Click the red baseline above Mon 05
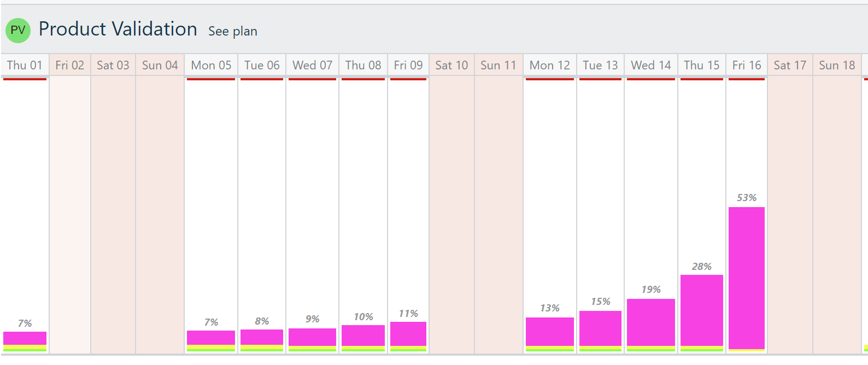The width and height of the screenshot is (868, 365). point(210,79)
